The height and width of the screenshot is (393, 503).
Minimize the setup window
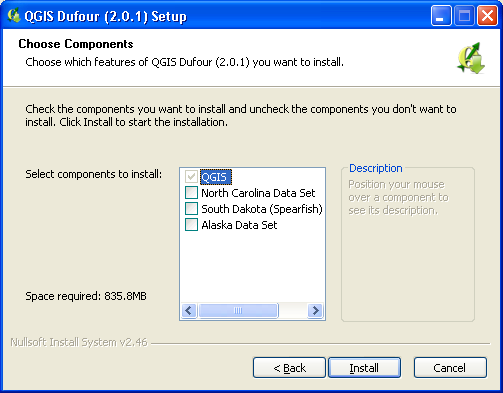[441, 15]
